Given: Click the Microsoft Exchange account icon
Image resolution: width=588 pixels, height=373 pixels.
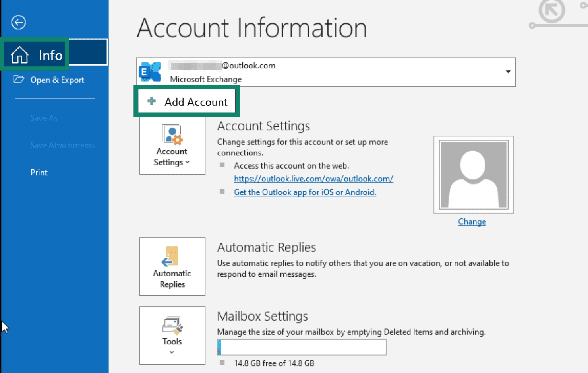Looking at the screenshot, I should (150, 72).
